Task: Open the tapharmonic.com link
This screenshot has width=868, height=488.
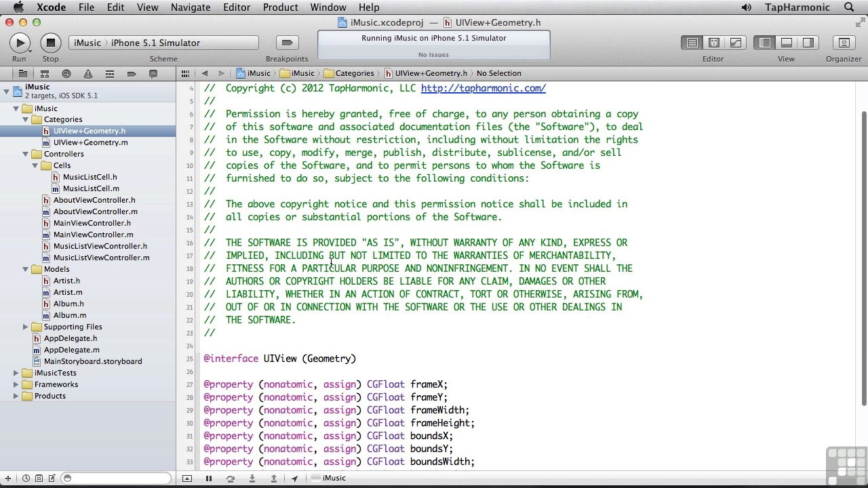Action: pos(483,88)
